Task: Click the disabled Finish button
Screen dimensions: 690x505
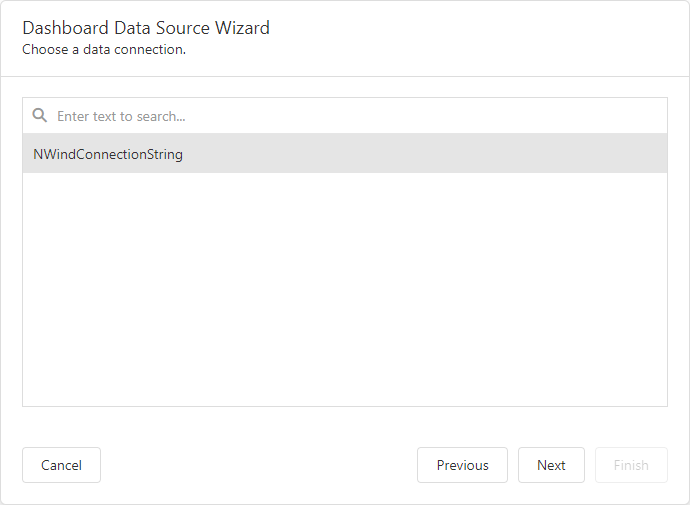Action: click(x=631, y=465)
